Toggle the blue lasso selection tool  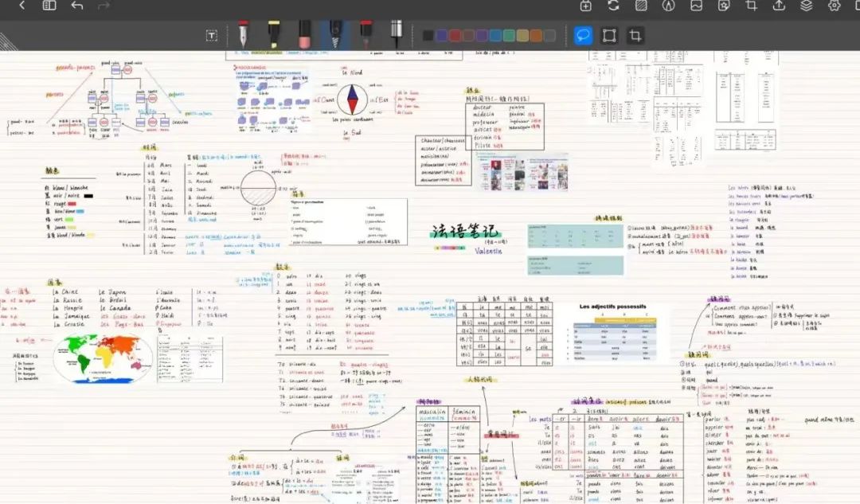pos(583,35)
